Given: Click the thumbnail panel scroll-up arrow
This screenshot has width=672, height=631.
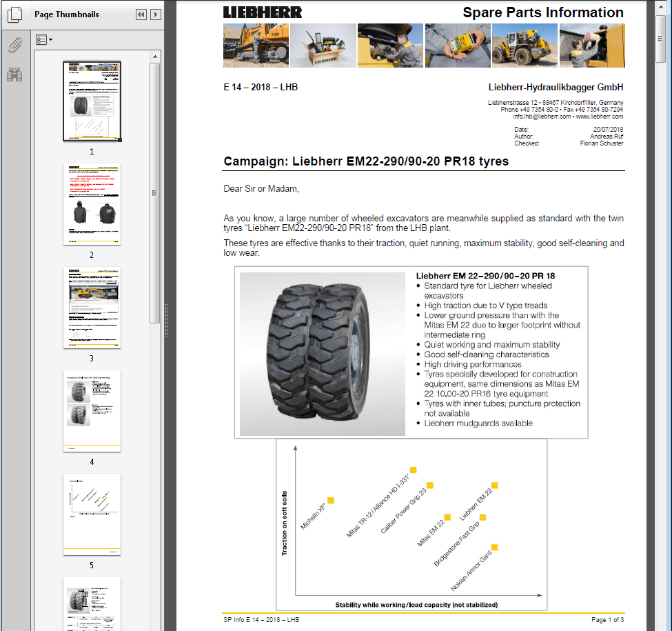Looking at the screenshot, I should pos(155,56).
